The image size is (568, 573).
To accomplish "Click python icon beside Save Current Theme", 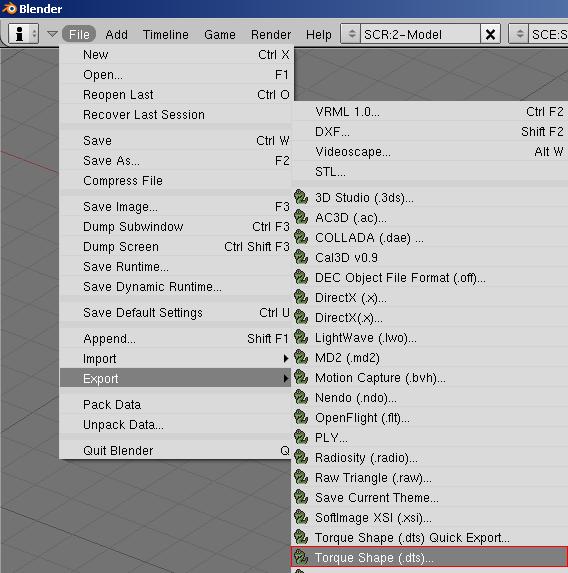I will [x=301, y=497].
